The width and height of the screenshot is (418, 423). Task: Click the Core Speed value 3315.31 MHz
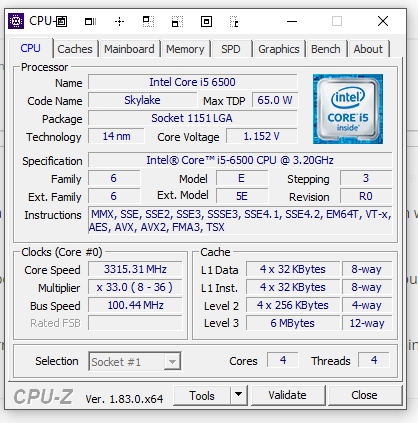[135, 269]
